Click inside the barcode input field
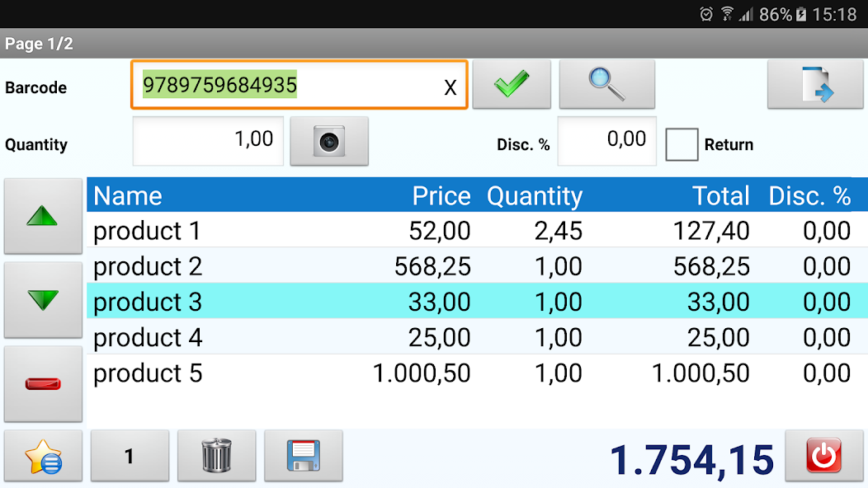 pyautogui.click(x=289, y=85)
